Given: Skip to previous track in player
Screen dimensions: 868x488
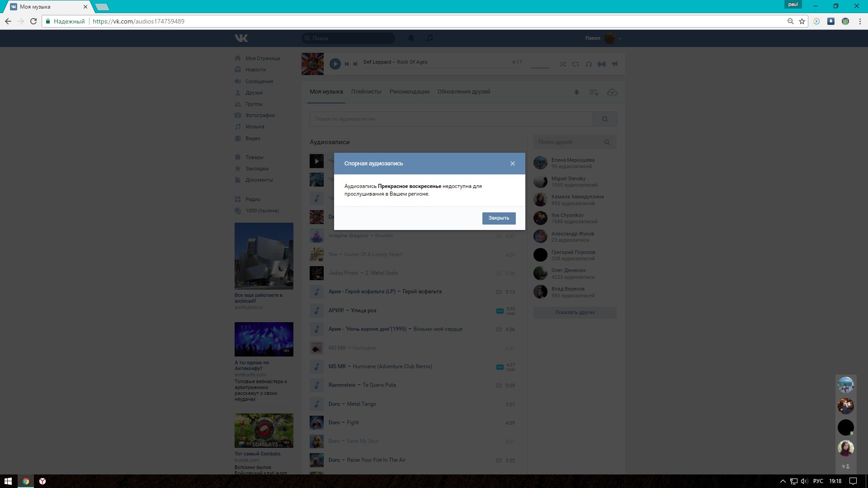Looking at the screenshot, I should click(347, 64).
